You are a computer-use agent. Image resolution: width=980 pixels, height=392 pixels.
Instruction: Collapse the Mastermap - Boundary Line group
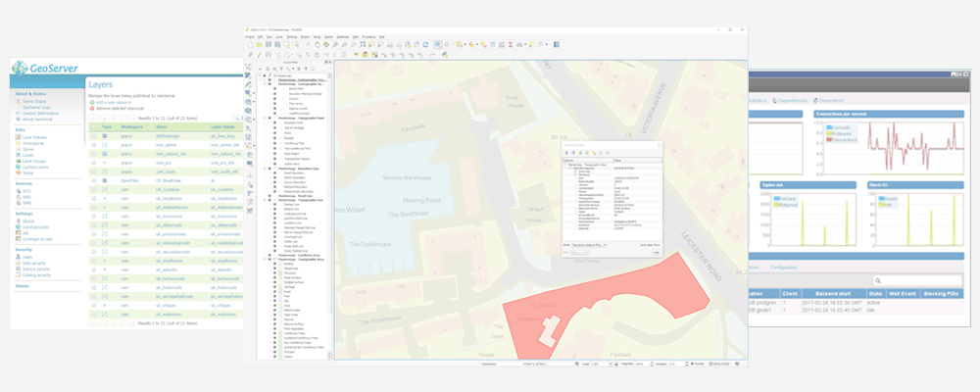click(264, 169)
